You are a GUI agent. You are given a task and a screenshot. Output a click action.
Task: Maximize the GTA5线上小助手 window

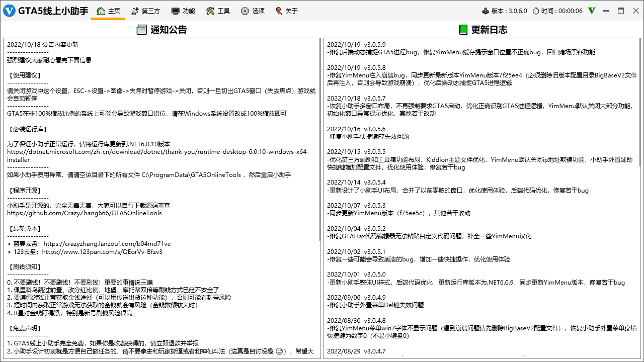tap(621, 11)
